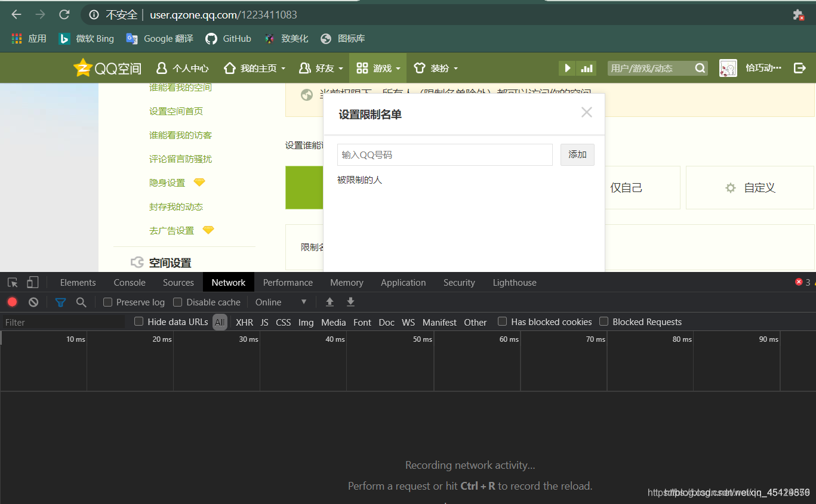This screenshot has width=816, height=504.
Task: Open the 恰巧动 username menu
Action: (763, 68)
